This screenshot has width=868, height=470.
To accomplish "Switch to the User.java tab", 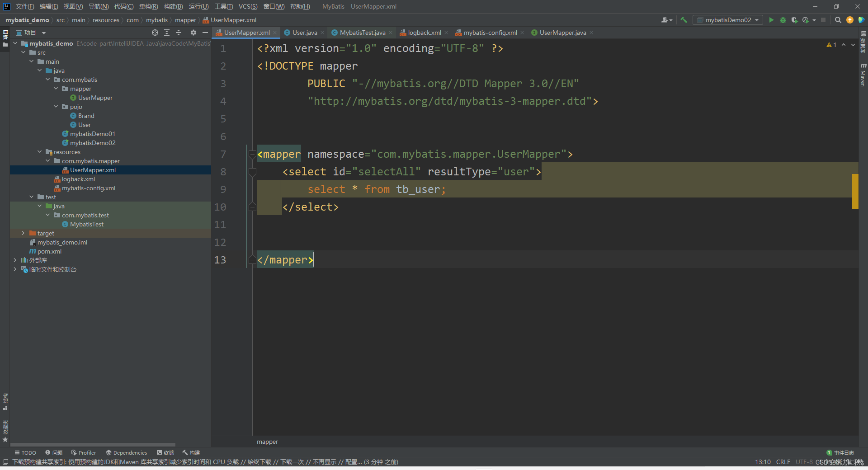I will click(x=304, y=33).
